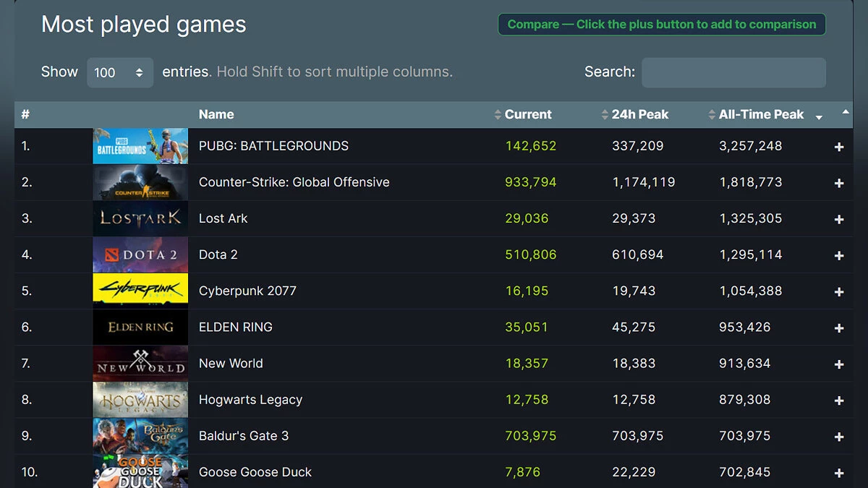The height and width of the screenshot is (488, 868).
Task: Click the Dota 2 game thumbnail image
Action: [x=140, y=254]
